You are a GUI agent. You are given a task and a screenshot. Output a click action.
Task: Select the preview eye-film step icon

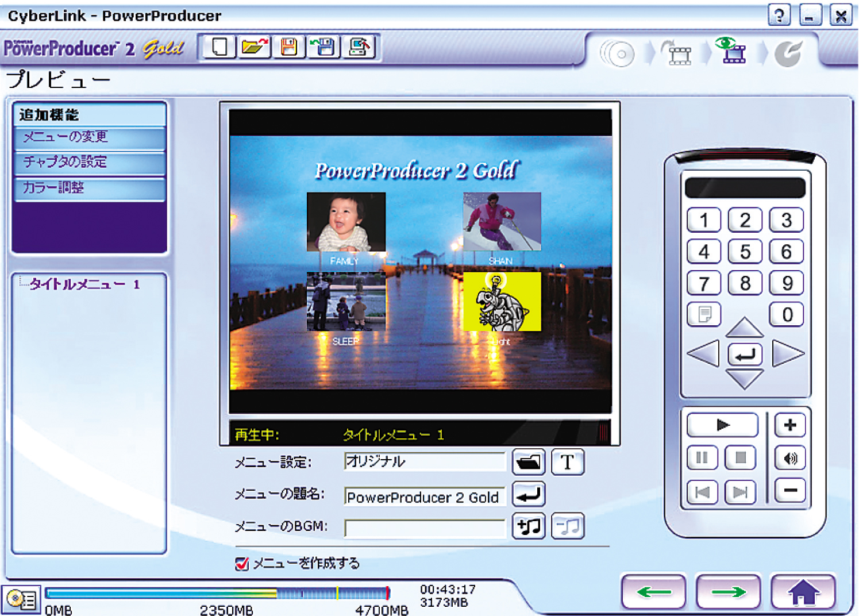[731, 51]
